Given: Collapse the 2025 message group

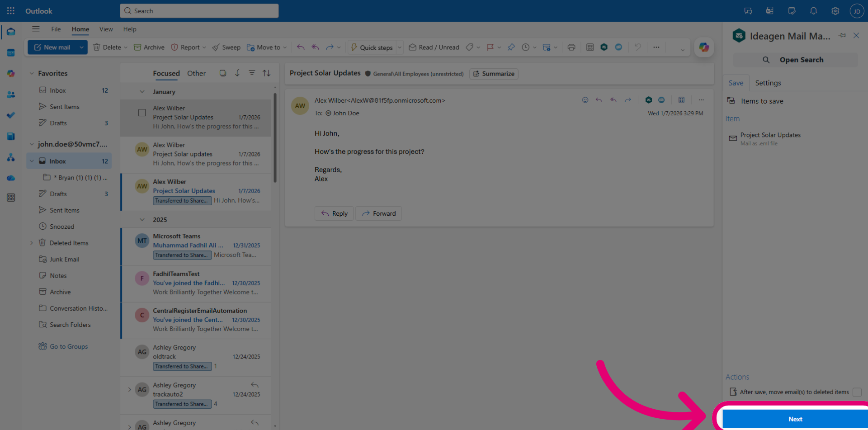Looking at the screenshot, I should 142,220.
